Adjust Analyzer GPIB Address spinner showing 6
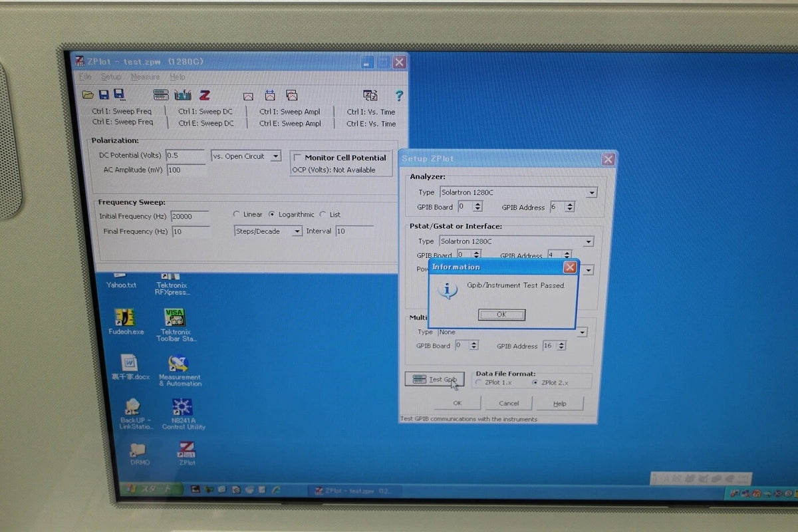This screenshot has width=798, height=532. tap(569, 207)
